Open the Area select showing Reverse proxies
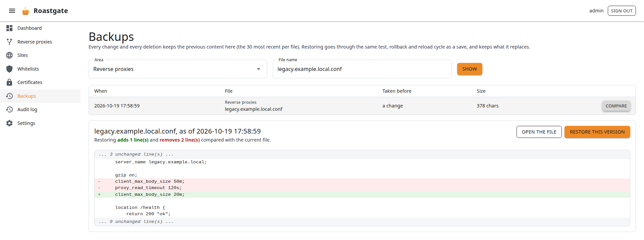Screen dimensions: 644x240 coord(178,69)
